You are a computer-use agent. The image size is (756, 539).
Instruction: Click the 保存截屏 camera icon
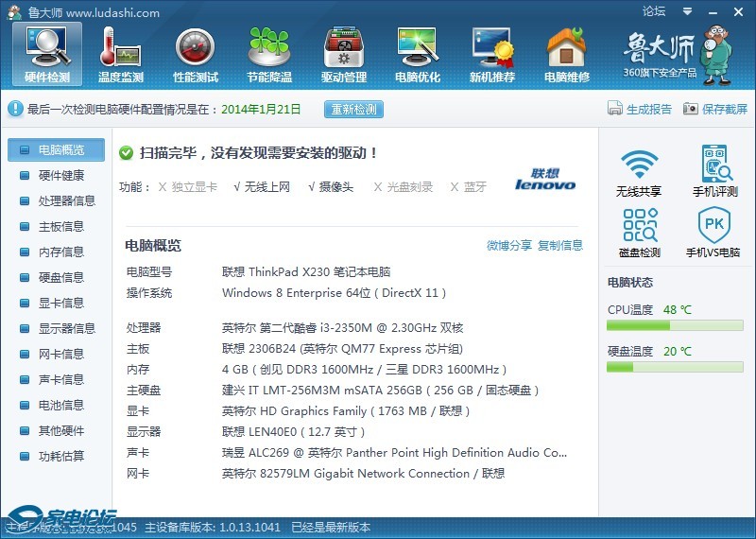[691, 109]
